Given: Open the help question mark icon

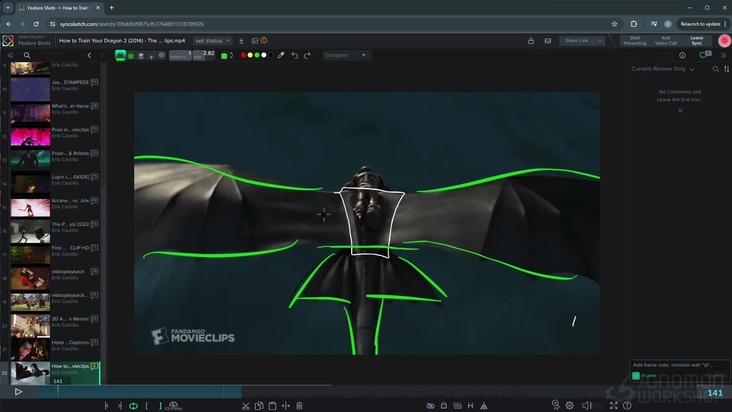Looking at the screenshot, I should pyautogui.click(x=627, y=405).
